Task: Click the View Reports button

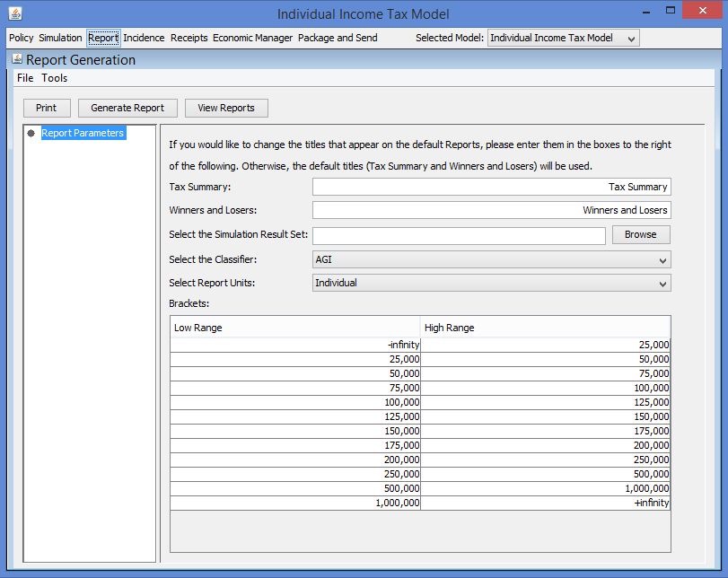Action: coord(226,108)
